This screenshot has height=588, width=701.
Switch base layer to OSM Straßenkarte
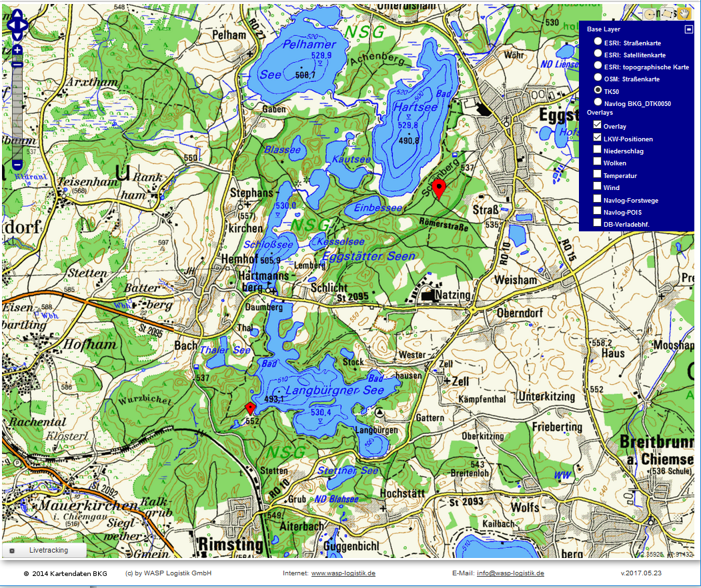coord(598,78)
